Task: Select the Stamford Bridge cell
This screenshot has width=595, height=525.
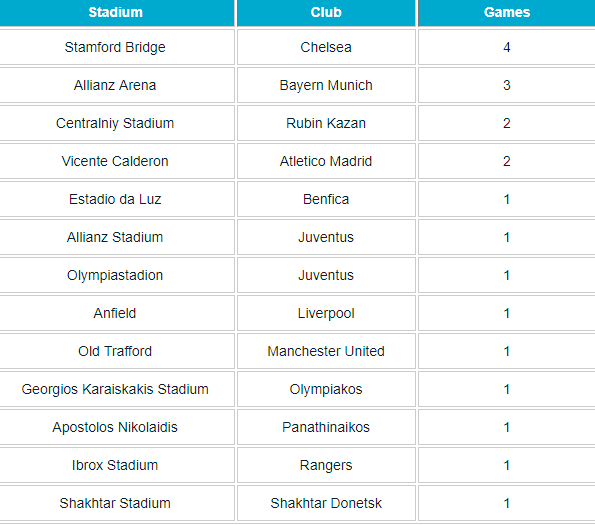Action: (117, 47)
